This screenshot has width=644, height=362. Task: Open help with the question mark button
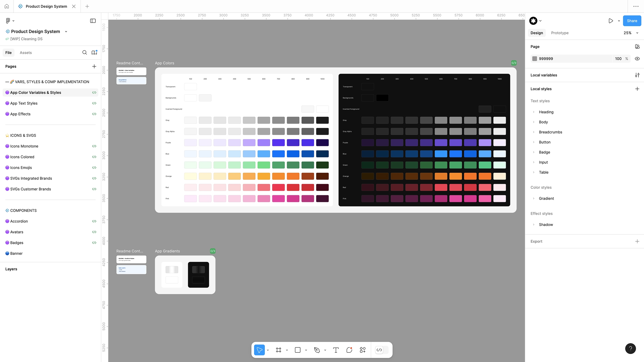[630, 348]
